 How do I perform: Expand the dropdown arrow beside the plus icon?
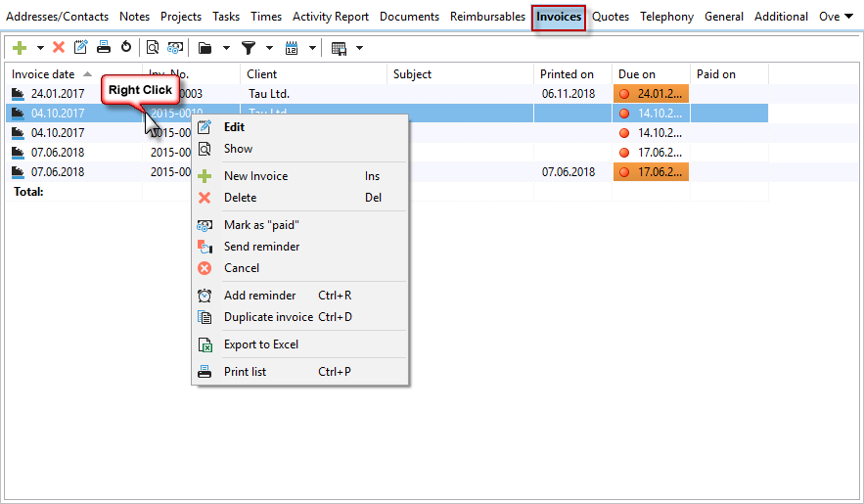click(40, 48)
